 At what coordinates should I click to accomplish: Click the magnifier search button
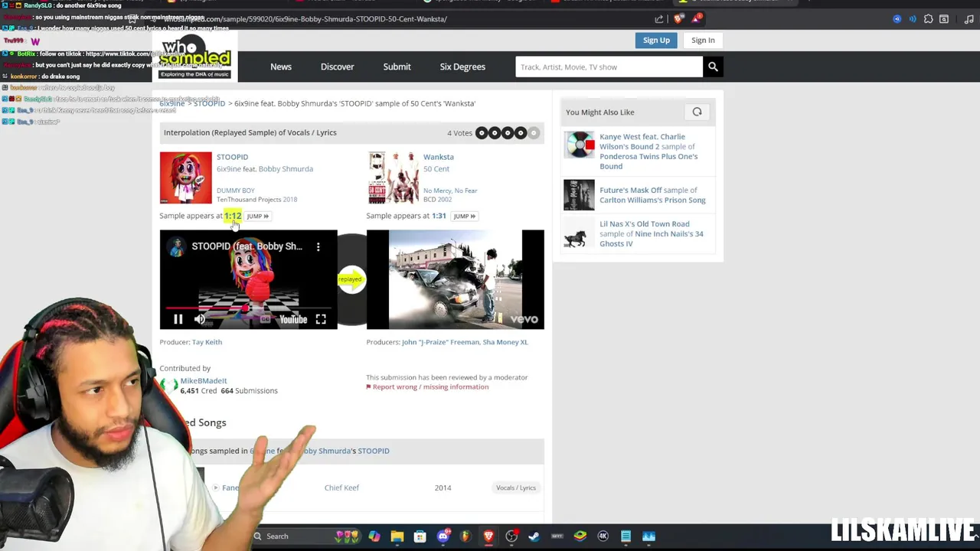pyautogui.click(x=713, y=67)
